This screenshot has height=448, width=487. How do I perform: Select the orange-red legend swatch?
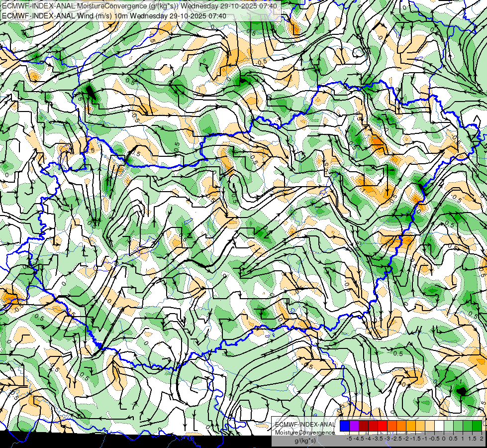[392, 426]
